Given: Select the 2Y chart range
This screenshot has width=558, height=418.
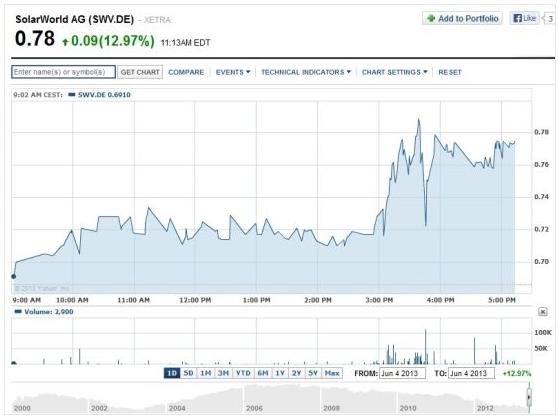Looking at the screenshot, I should coord(296,373).
